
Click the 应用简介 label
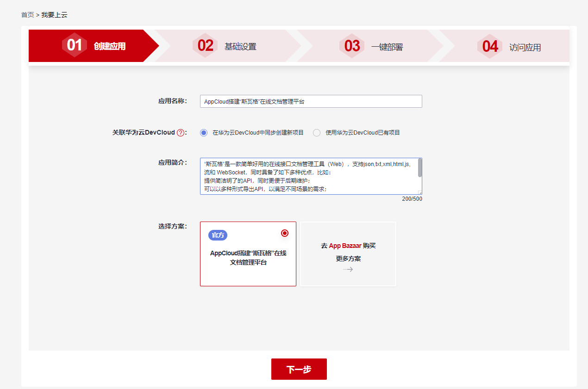pos(172,162)
